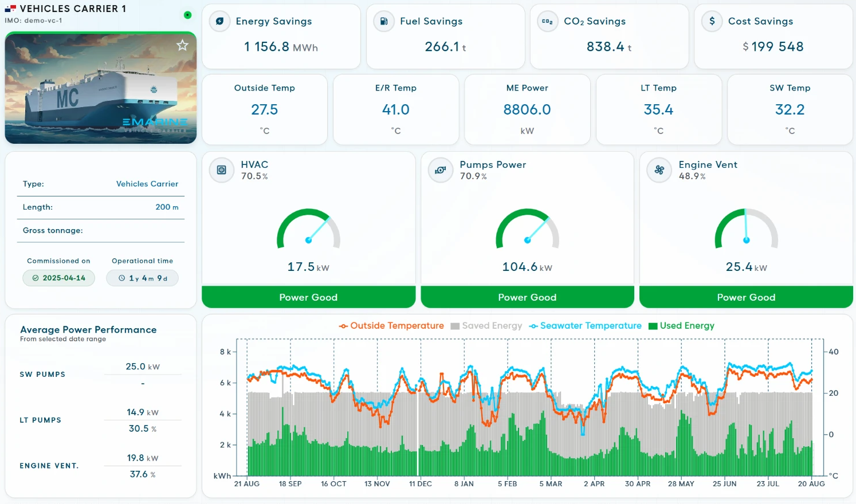Click Fuel Savings value 266.1 t
The width and height of the screenshot is (856, 504).
coord(445,47)
